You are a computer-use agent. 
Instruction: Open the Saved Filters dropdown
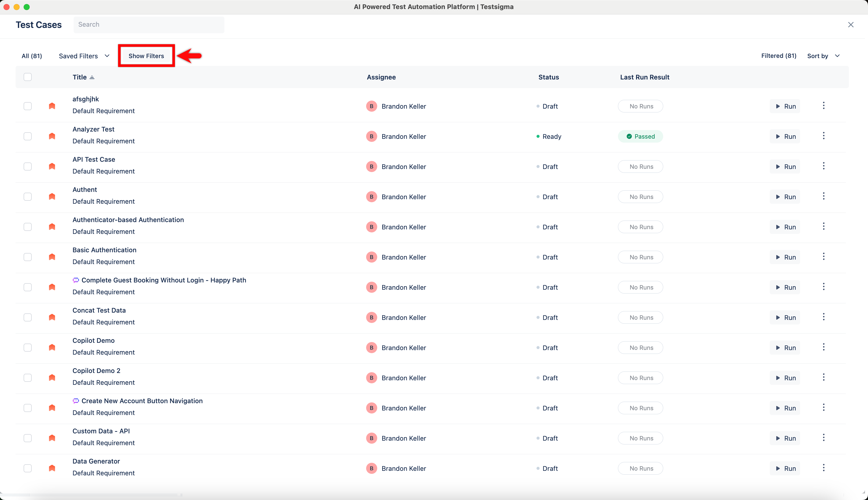coord(84,56)
